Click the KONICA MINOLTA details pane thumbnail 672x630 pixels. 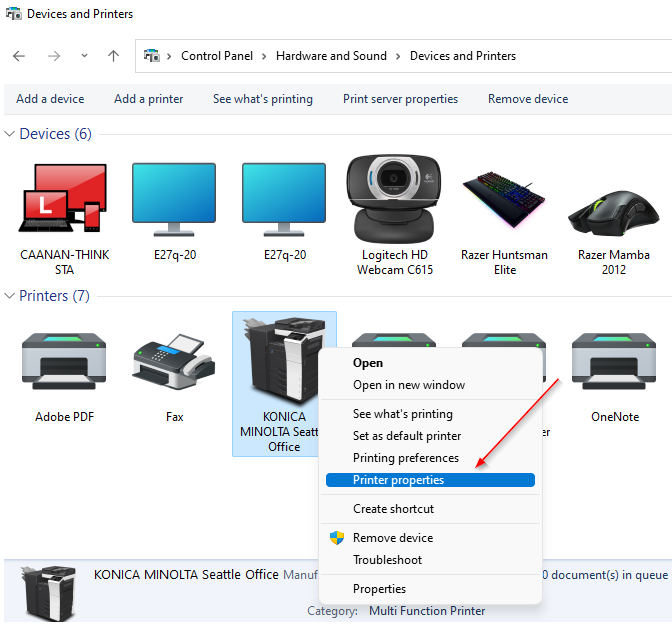click(49, 593)
